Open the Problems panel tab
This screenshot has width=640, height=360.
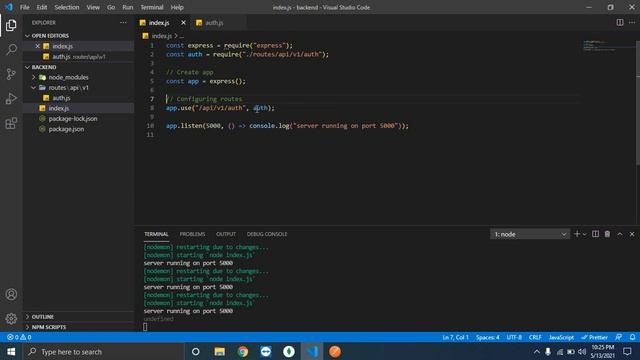click(x=192, y=234)
